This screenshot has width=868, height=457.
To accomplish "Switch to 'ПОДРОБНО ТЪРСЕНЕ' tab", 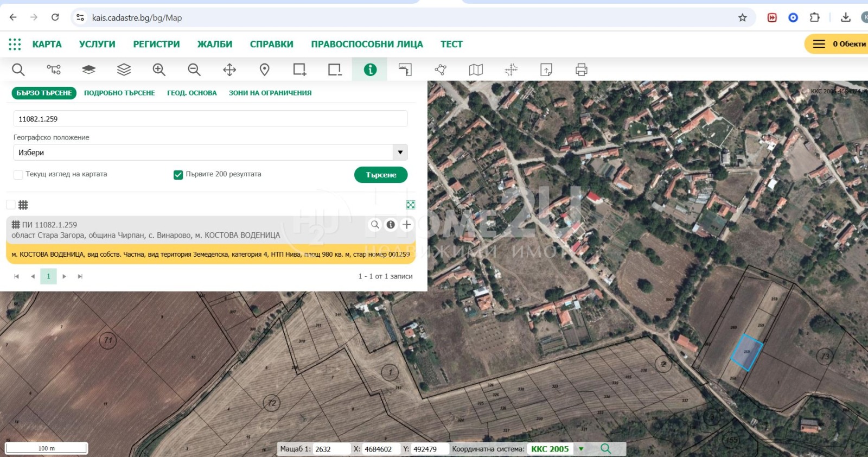I will (119, 93).
